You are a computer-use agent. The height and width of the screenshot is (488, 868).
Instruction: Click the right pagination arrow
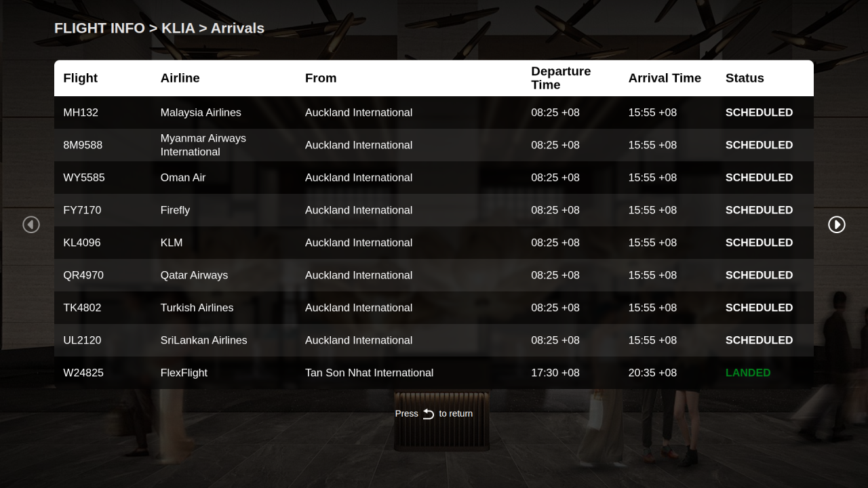tap(837, 224)
